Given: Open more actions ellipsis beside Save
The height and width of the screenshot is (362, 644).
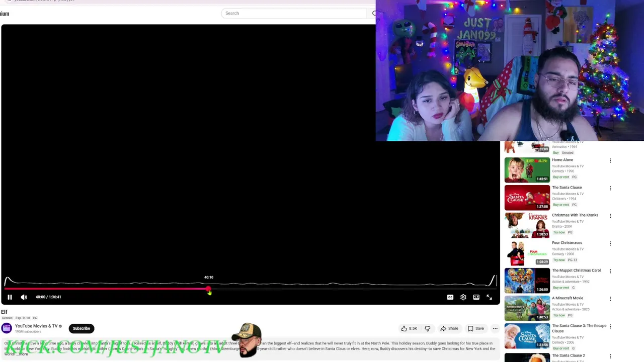Looking at the screenshot, I should [x=495, y=328].
